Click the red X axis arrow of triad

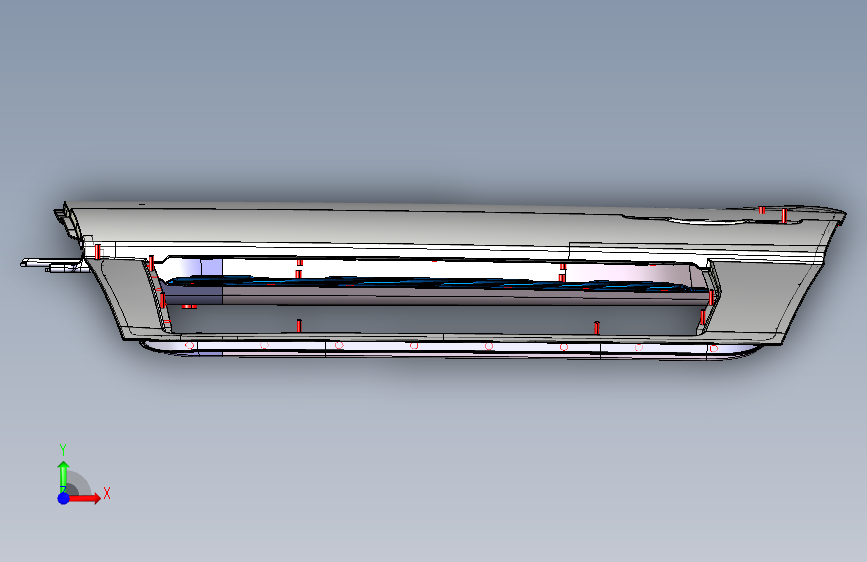(x=84, y=498)
